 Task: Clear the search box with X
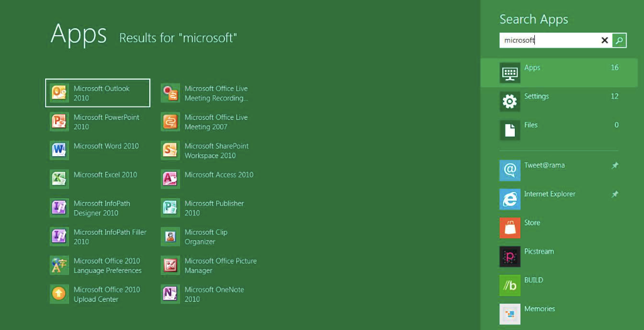[604, 40]
